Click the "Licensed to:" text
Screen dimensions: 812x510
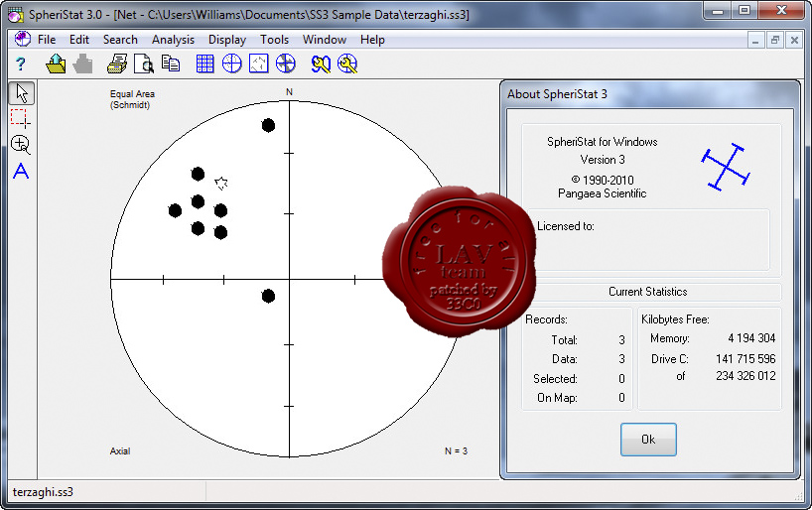tap(566, 226)
